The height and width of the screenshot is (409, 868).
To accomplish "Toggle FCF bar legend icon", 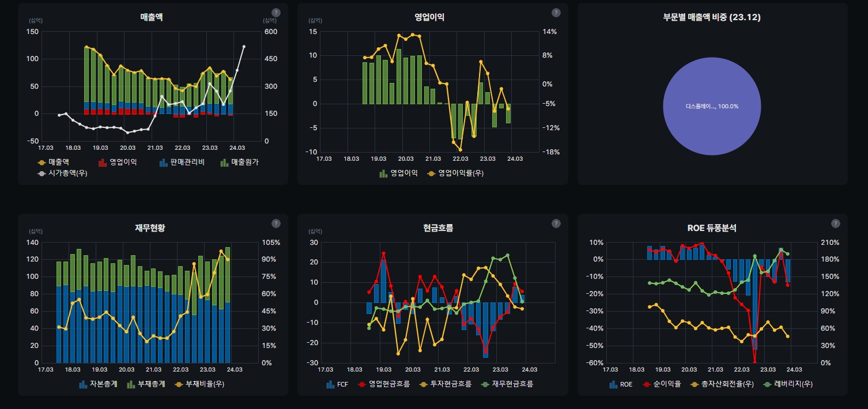I will pyautogui.click(x=330, y=384).
